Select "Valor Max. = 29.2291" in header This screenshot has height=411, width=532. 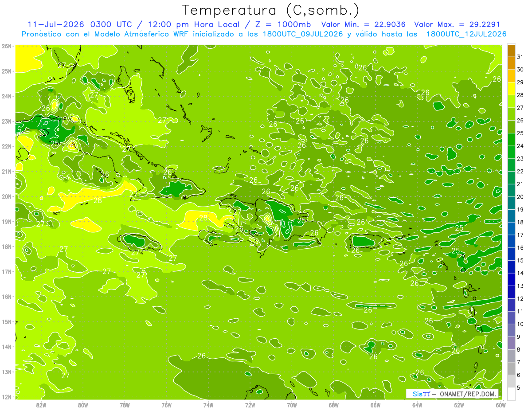[458, 24]
